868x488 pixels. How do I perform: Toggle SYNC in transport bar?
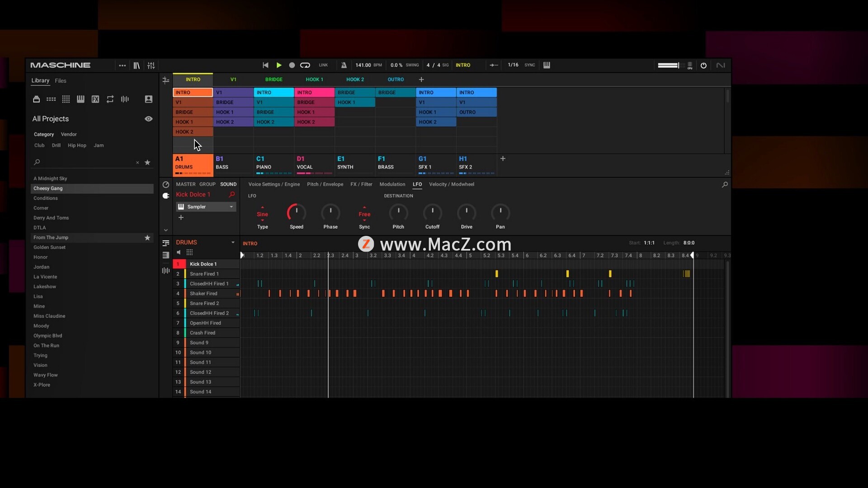coord(530,65)
